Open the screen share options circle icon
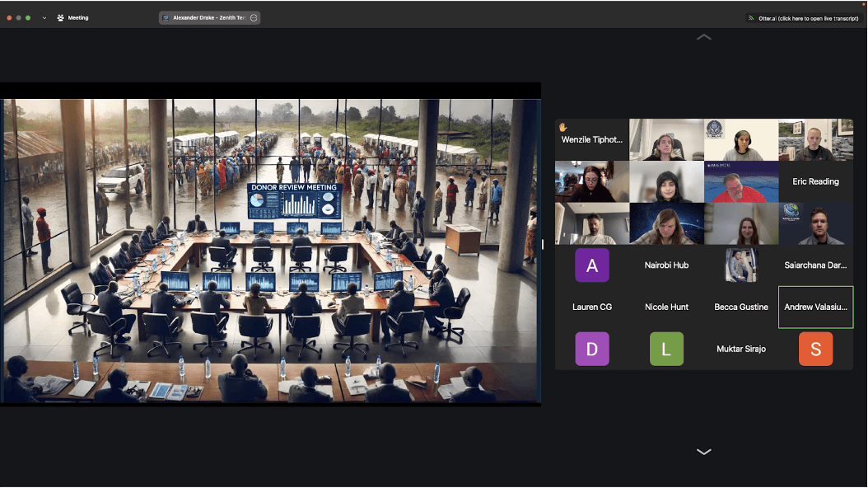868x488 pixels. point(254,17)
